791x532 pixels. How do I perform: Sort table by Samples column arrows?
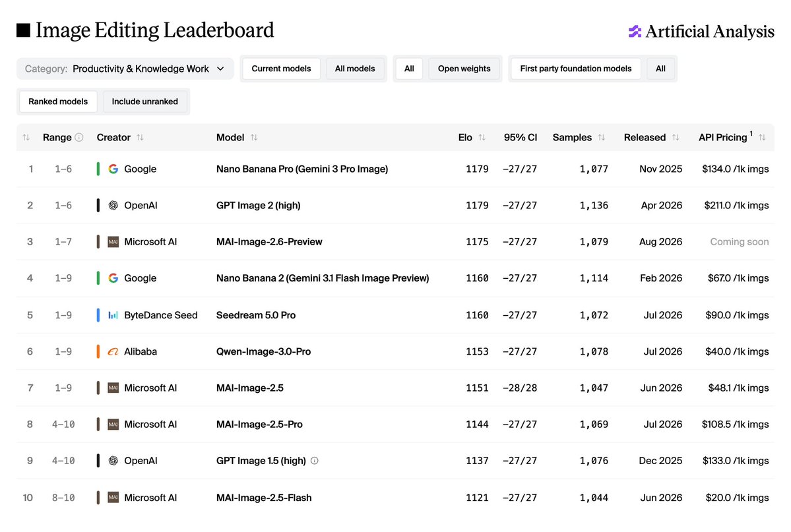(601, 137)
